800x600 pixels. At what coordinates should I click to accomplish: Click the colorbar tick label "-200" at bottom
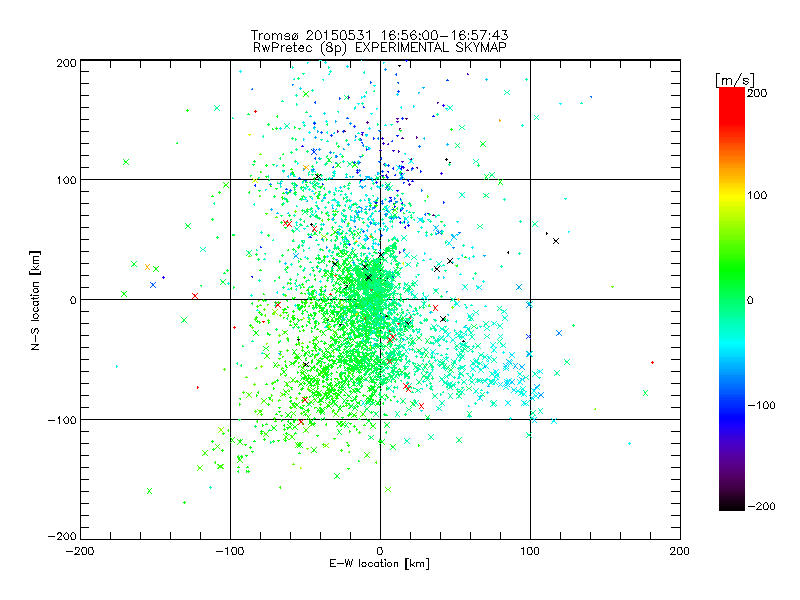(761, 506)
